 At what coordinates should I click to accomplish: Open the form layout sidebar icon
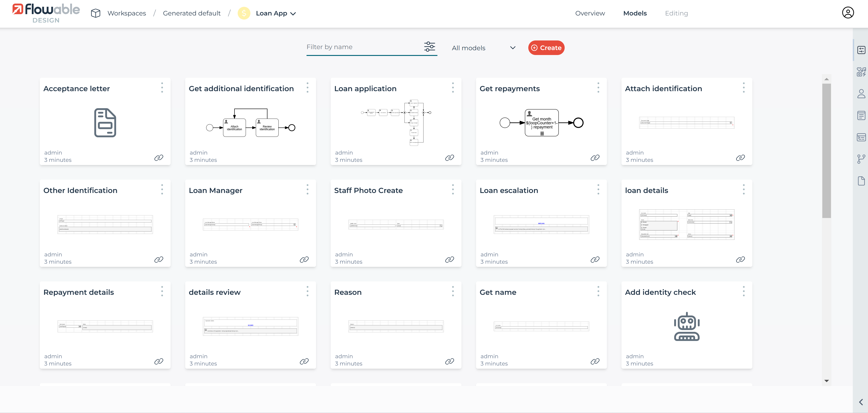pos(861,137)
